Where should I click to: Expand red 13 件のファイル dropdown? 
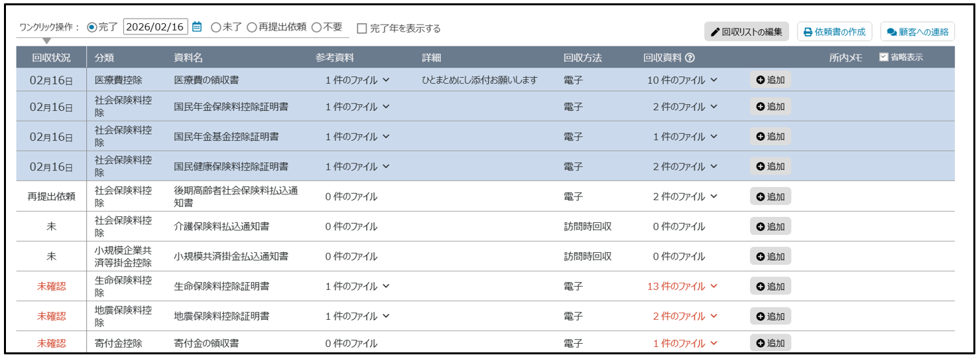pyautogui.click(x=682, y=287)
